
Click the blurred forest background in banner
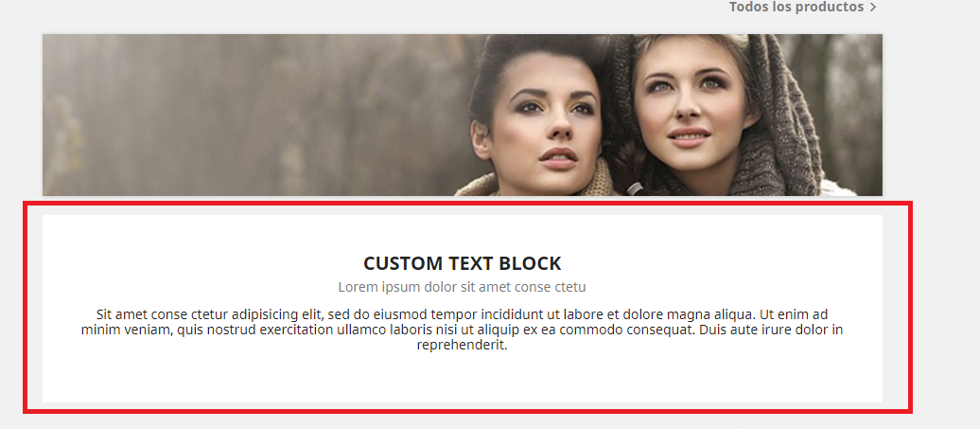pos(250,116)
